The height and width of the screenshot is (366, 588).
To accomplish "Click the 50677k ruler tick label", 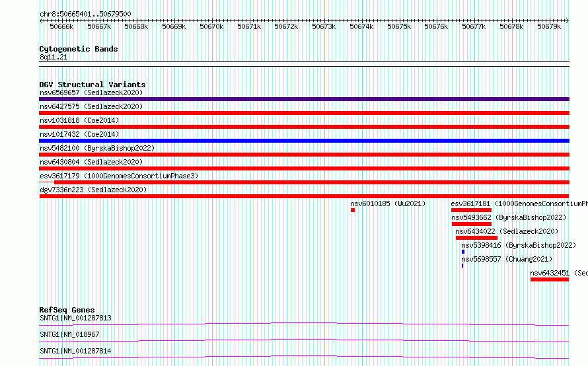I will click(x=474, y=26).
